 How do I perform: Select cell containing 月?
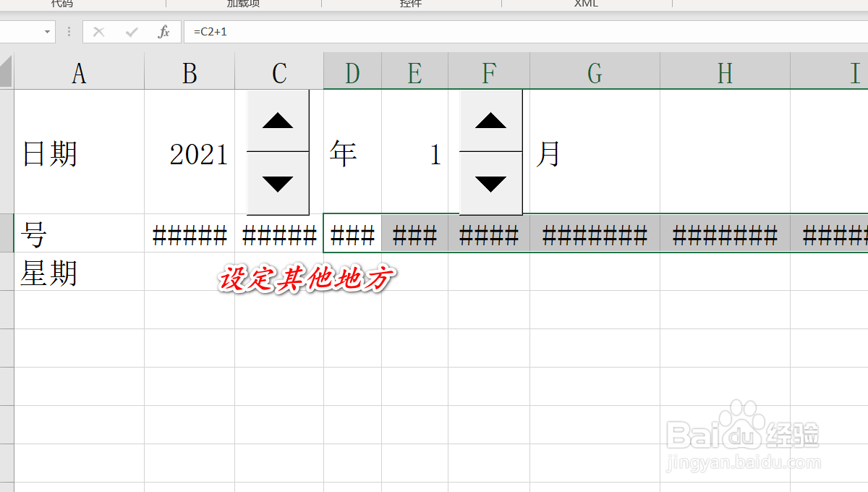[x=595, y=152]
